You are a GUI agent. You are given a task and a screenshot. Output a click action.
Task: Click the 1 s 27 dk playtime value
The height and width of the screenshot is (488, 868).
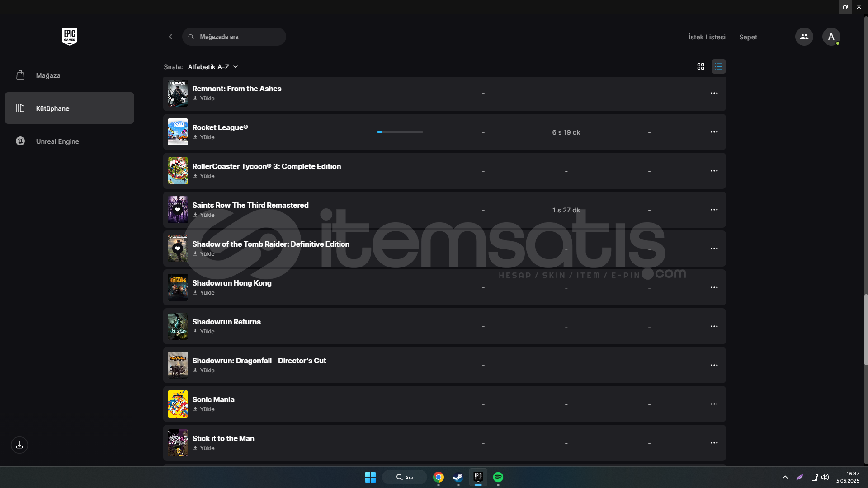coord(566,210)
